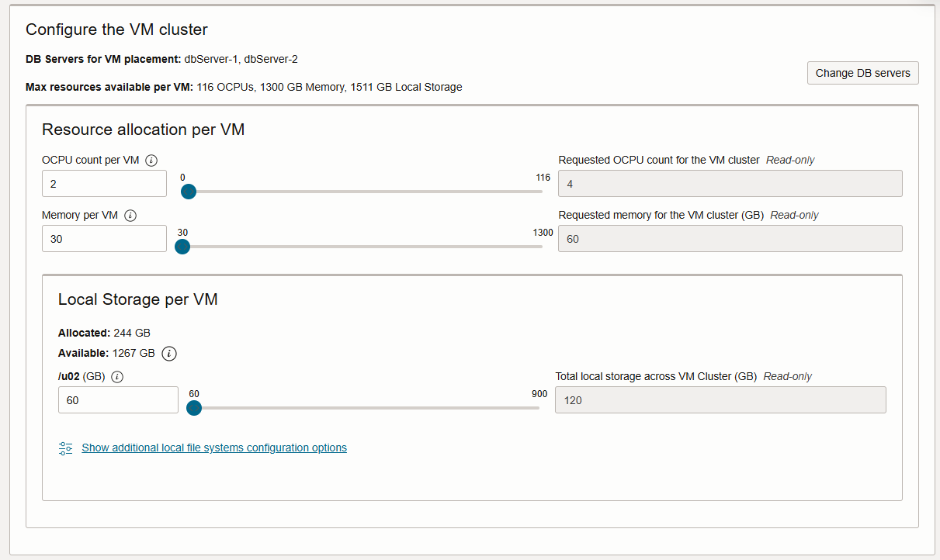This screenshot has height=560, width=940.
Task: Open the Memory per VM info tooltip
Action: click(129, 215)
